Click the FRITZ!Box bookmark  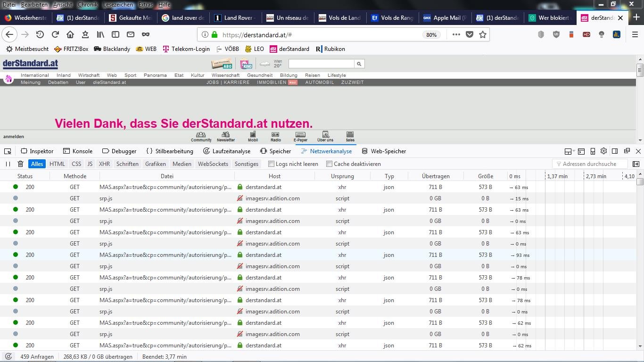pyautogui.click(x=71, y=49)
